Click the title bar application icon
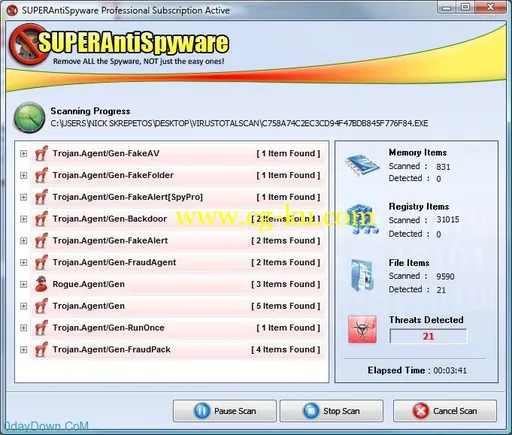512x435 pixels. pyautogui.click(x=12, y=10)
